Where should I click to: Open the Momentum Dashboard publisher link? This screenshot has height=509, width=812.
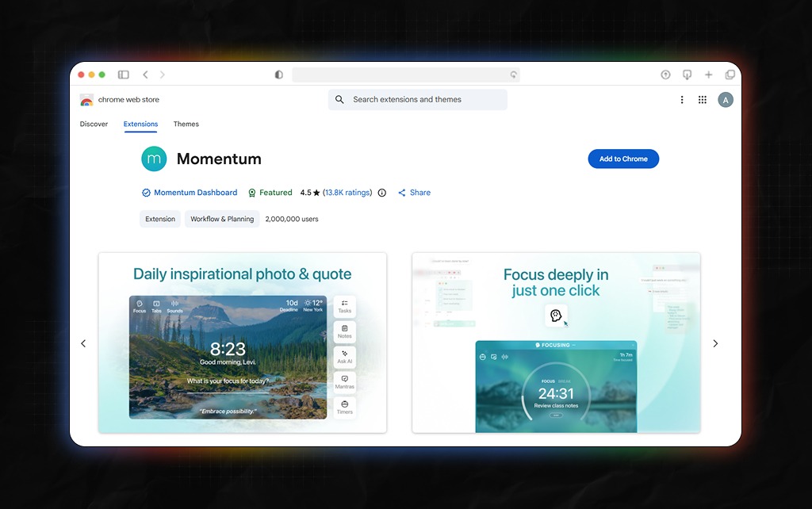click(195, 193)
